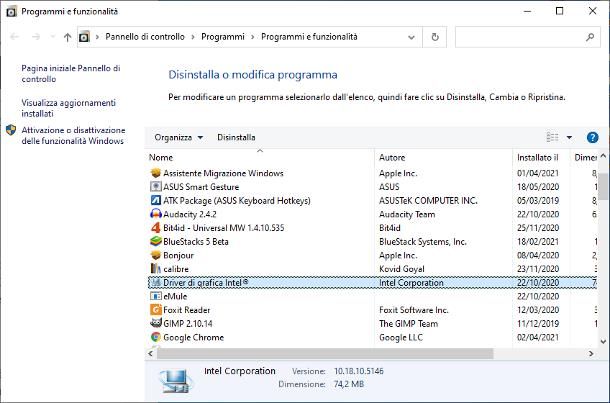Select the BlueStack Systems, Inc. author cell

(x=422, y=242)
